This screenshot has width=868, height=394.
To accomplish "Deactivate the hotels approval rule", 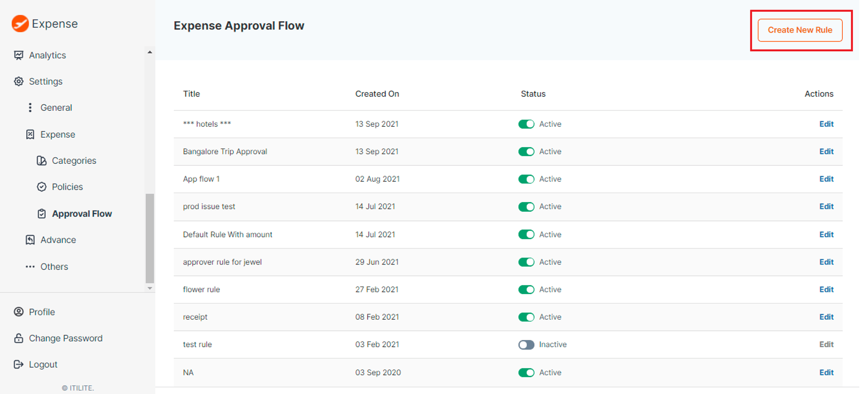I will 526,124.
